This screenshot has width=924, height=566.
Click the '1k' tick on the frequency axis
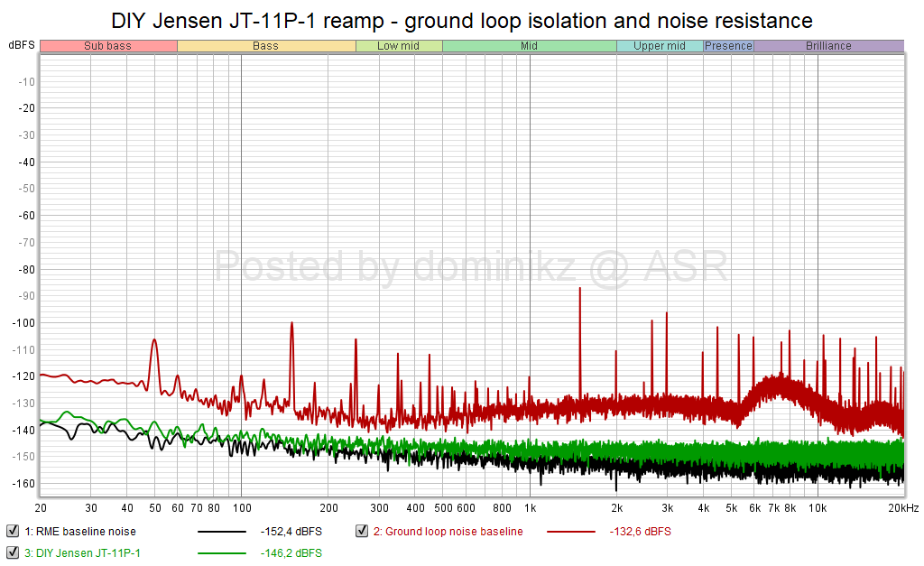click(530, 508)
